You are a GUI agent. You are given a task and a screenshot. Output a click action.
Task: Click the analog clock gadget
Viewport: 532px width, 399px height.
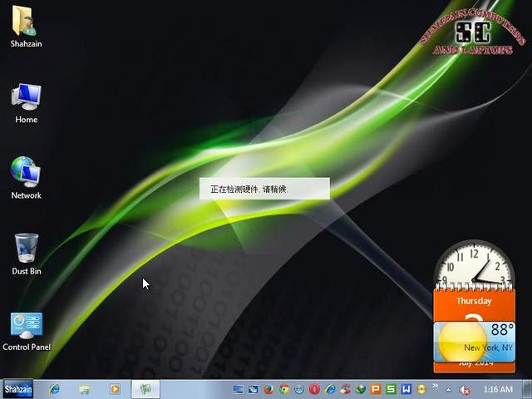(474, 264)
